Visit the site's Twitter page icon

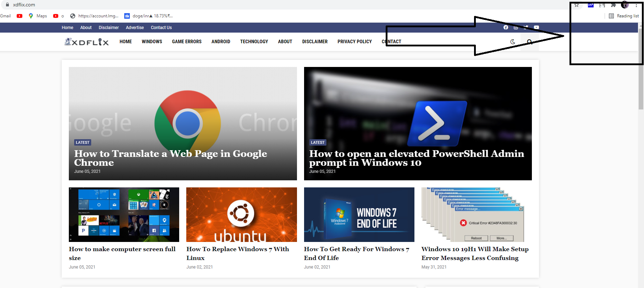click(526, 27)
